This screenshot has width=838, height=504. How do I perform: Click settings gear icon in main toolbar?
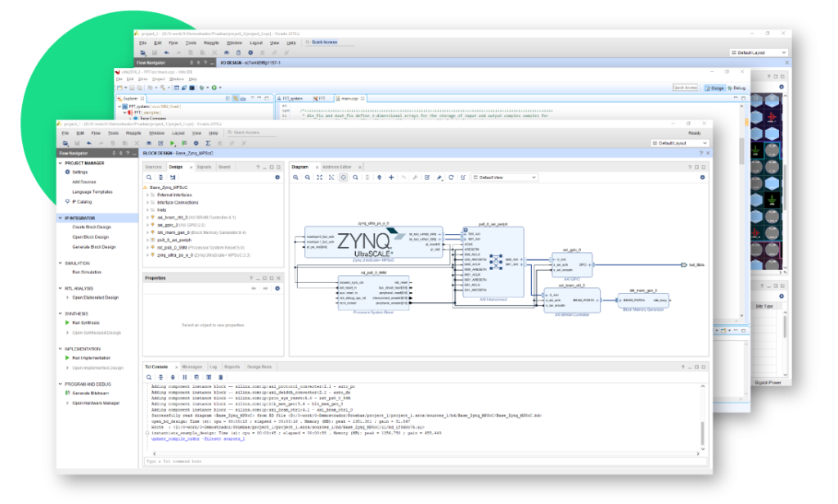coord(196,143)
